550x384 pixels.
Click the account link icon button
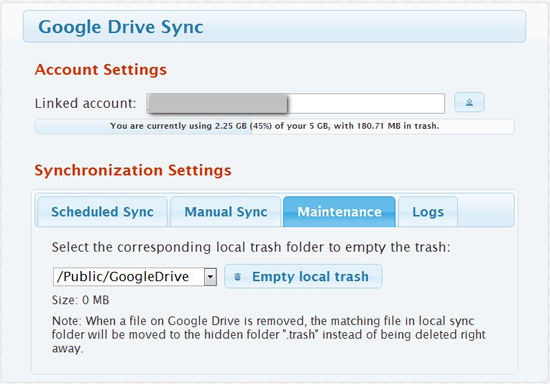coord(469,102)
